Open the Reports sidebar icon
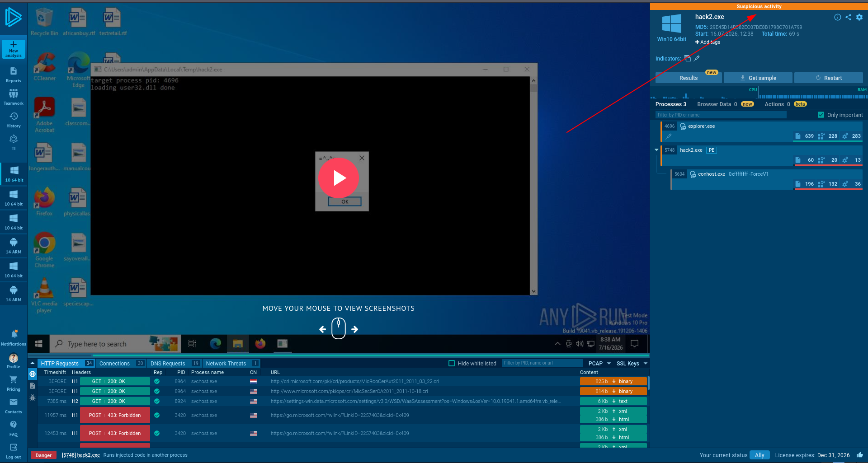Viewport: 868px width, 463px height. click(x=14, y=71)
